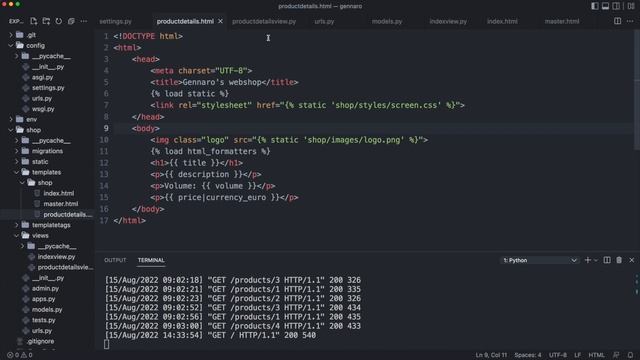Split the terminal panel
Image resolution: width=640 pixels, height=360 pixels.
coord(607,260)
